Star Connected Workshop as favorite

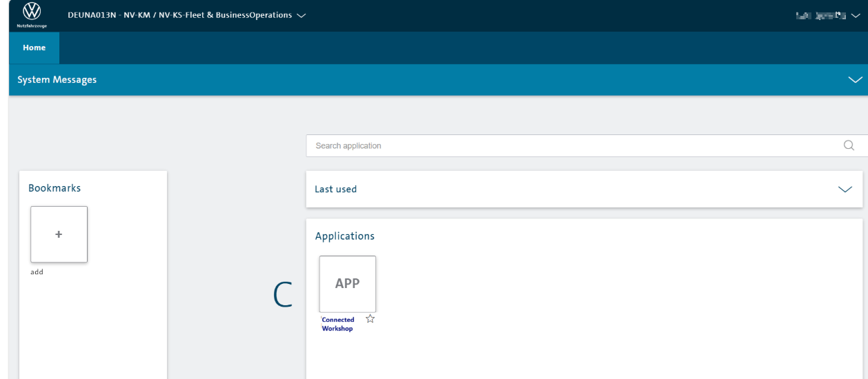pyautogui.click(x=371, y=318)
